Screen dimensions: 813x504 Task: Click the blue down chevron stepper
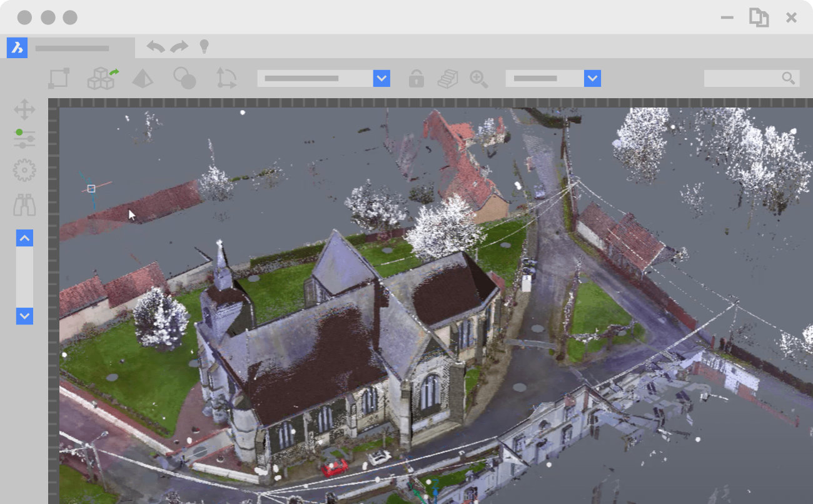coord(24,316)
